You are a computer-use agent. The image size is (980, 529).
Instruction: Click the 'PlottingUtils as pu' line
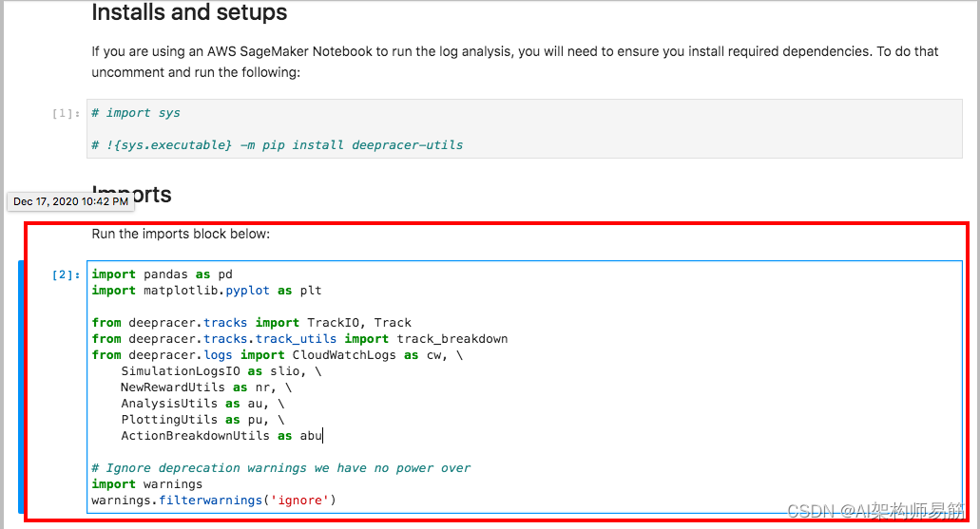click(x=202, y=420)
